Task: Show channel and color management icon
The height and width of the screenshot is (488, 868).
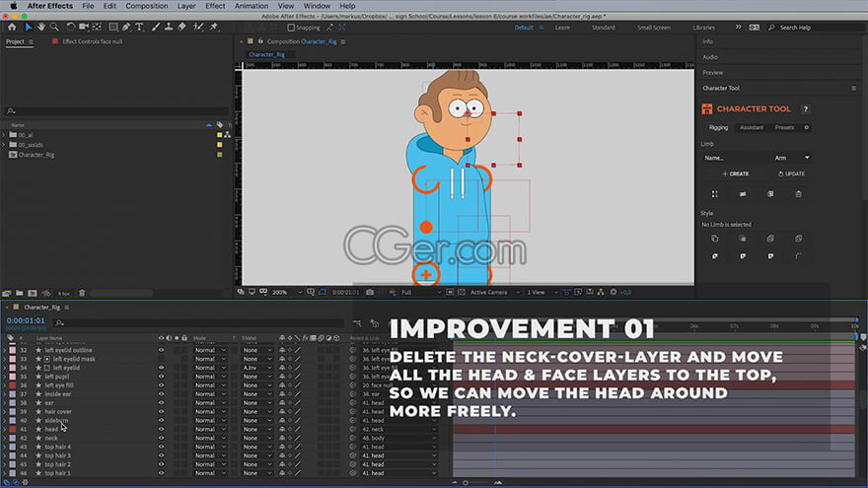Action: [x=392, y=292]
